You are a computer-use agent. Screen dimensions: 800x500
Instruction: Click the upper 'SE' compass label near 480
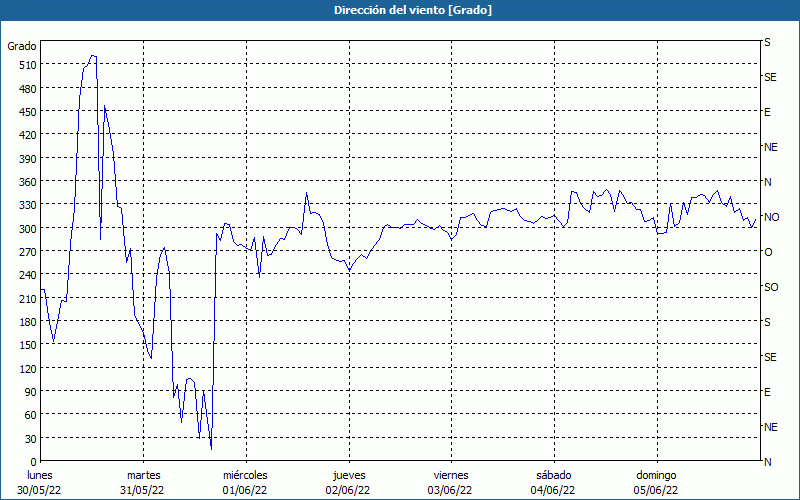[x=770, y=77]
